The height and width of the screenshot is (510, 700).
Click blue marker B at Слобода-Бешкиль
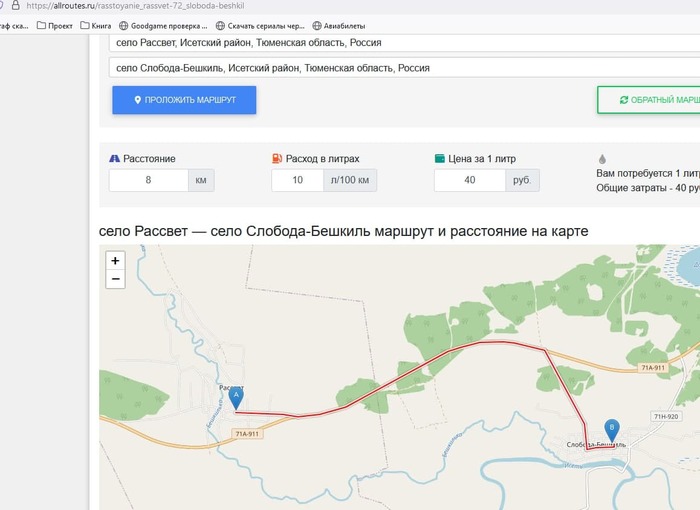click(612, 431)
